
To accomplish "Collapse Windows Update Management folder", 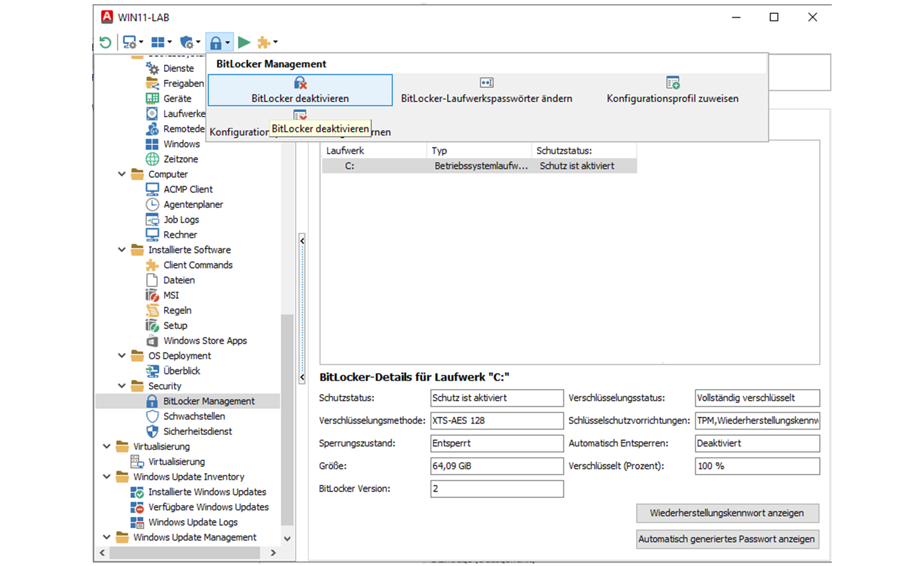I will pos(106,538).
